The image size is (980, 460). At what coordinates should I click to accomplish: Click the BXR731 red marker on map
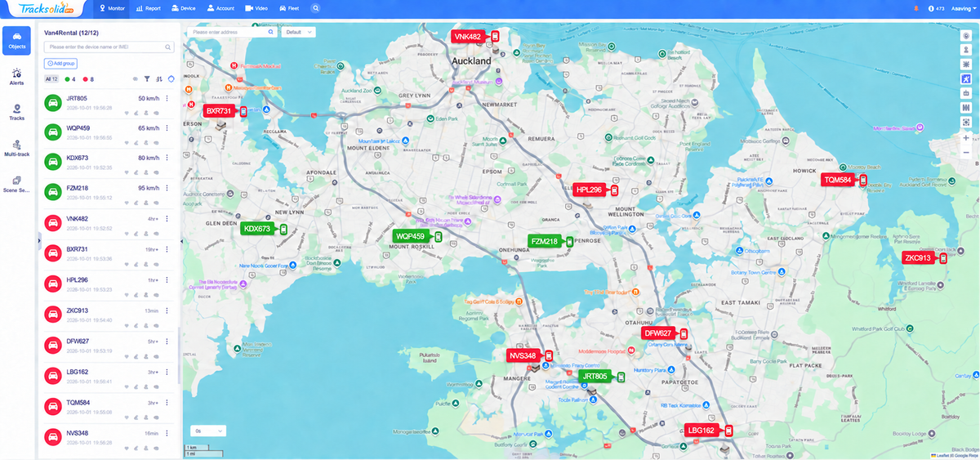[225, 111]
